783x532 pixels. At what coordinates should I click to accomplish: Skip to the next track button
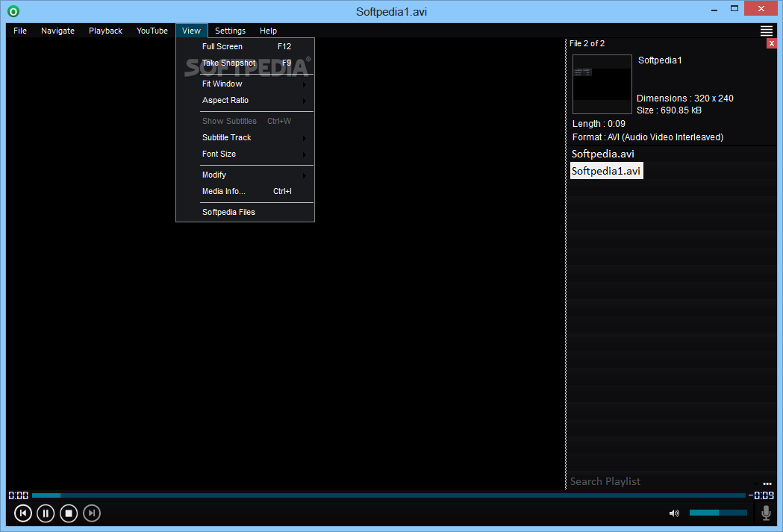pyautogui.click(x=91, y=513)
